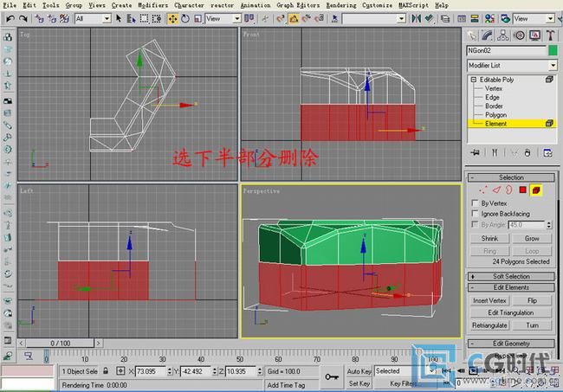Screen dimensions: 563x392
Task: Toggle the By Angle checkbox
Action: [x=475, y=224]
